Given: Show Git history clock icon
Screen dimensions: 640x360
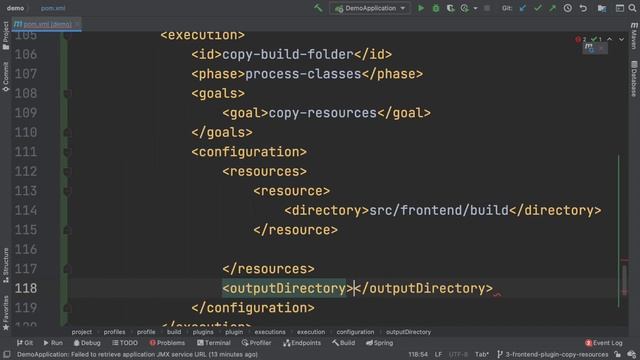Looking at the screenshot, I should [568, 8].
